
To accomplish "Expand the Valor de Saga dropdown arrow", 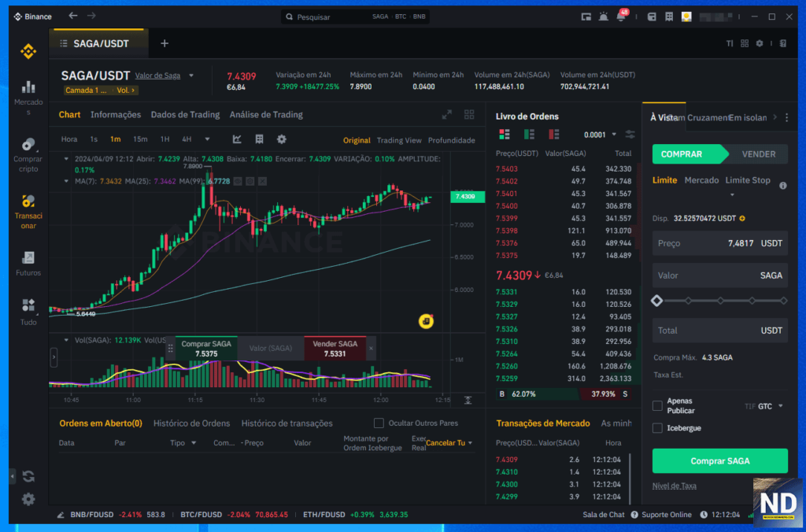I will click(x=191, y=76).
